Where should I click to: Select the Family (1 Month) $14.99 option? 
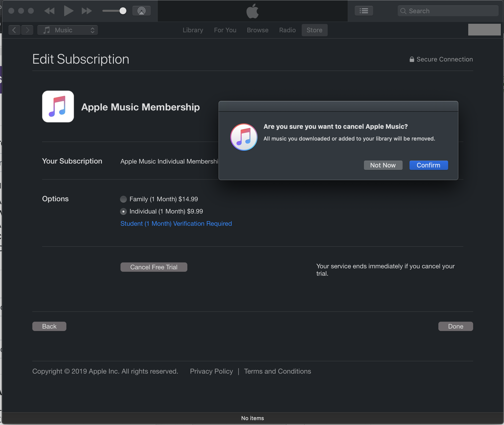pos(123,199)
